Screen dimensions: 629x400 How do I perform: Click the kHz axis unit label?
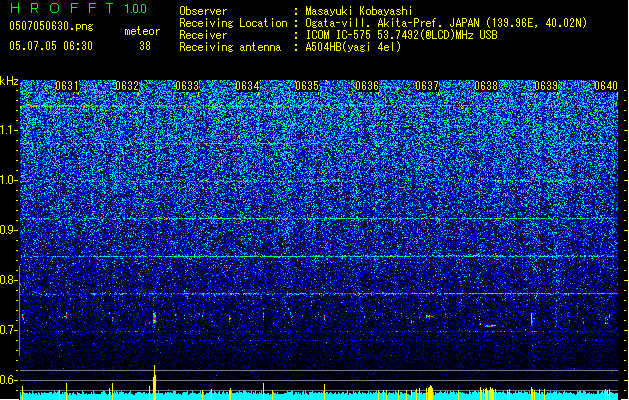(x=9, y=81)
